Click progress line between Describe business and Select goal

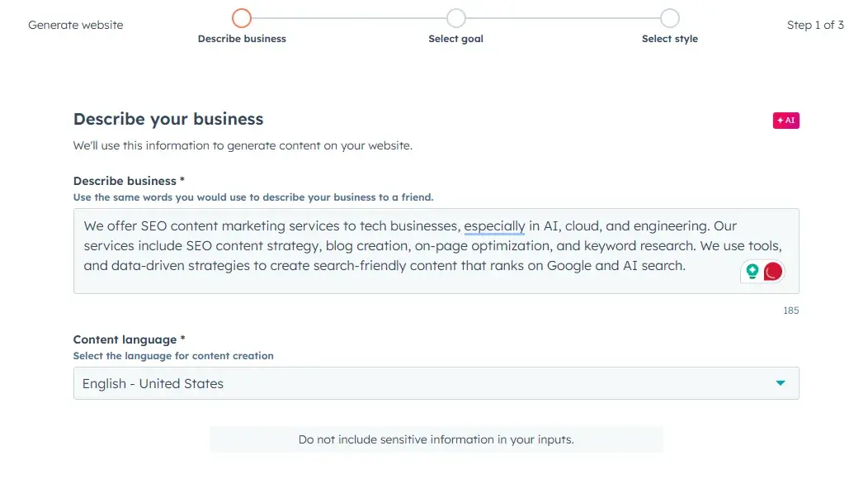pos(348,18)
